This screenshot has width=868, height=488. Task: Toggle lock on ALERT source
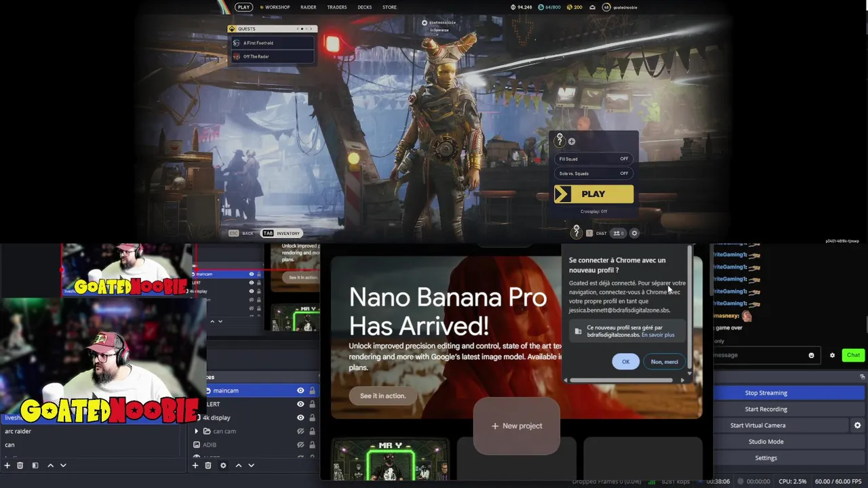(312, 404)
